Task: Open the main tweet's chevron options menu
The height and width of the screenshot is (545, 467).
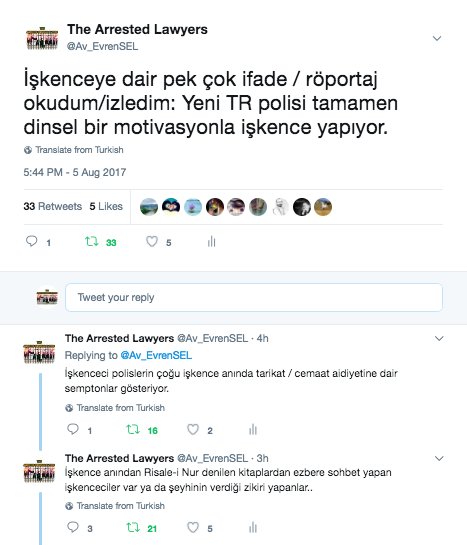Action: pyautogui.click(x=437, y=38)
